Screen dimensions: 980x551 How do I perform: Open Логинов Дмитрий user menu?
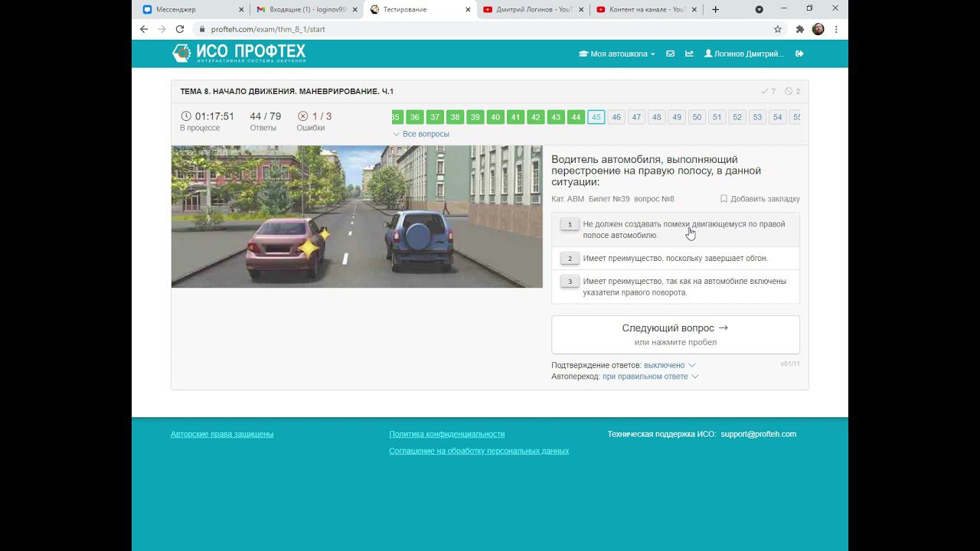click(x=744, y=54)
